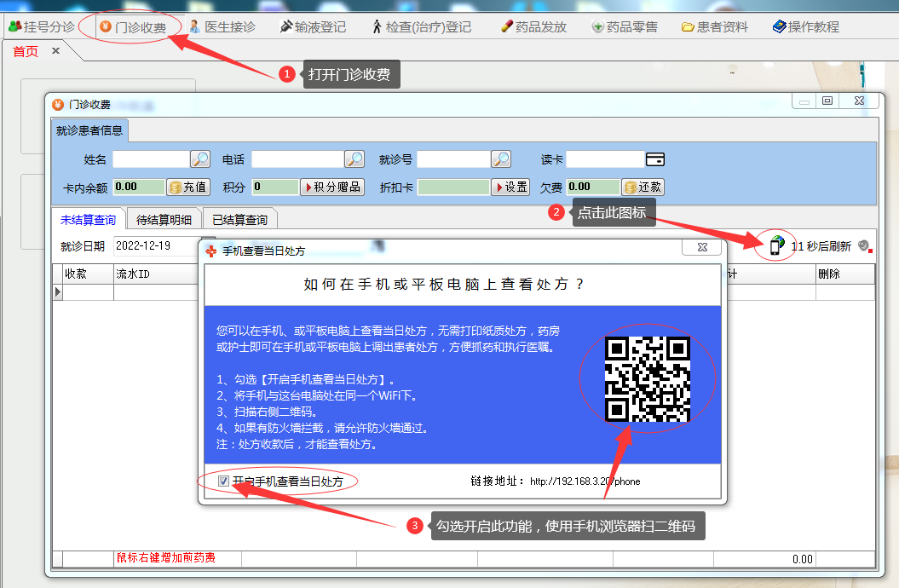This screenshot has height=588, width=899.
Task: Switch to 待结算明细 tab
Action: coord(164,220)
